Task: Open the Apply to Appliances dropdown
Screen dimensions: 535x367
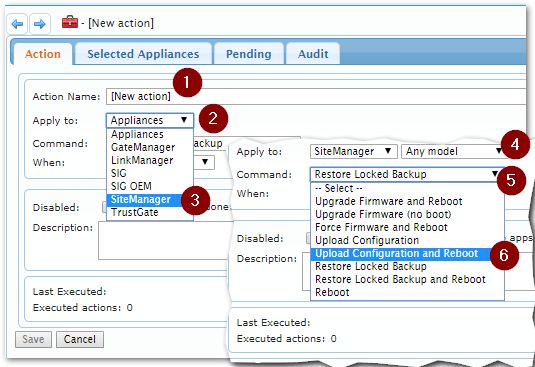Action: click(150, 120)
